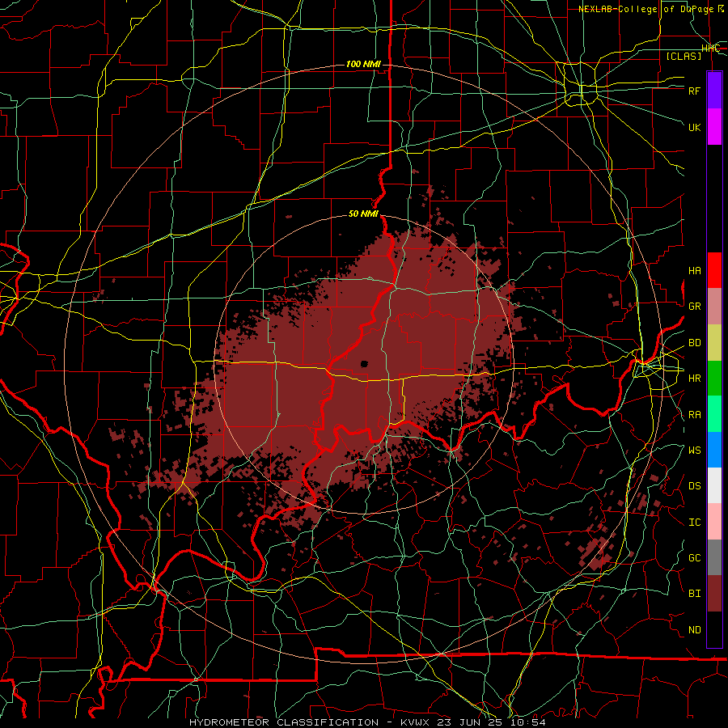
Task: Click the BD legend label
Action: [x=695, y=343]
